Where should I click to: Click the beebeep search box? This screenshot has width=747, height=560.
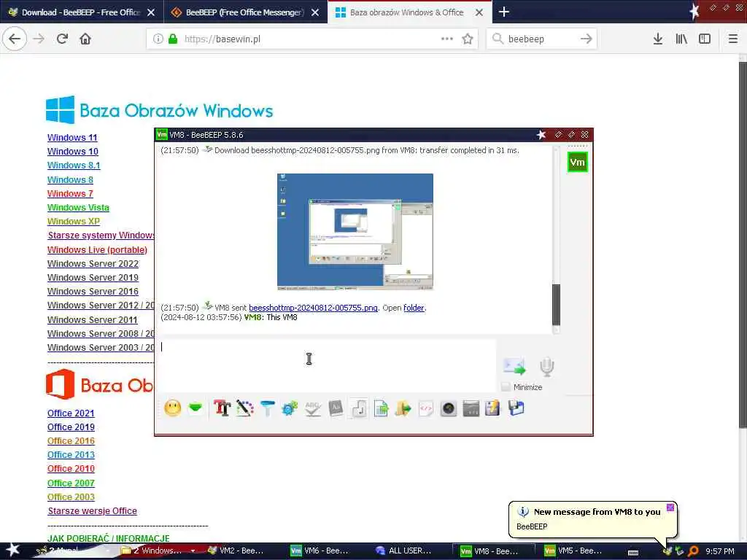click(541, 39)
